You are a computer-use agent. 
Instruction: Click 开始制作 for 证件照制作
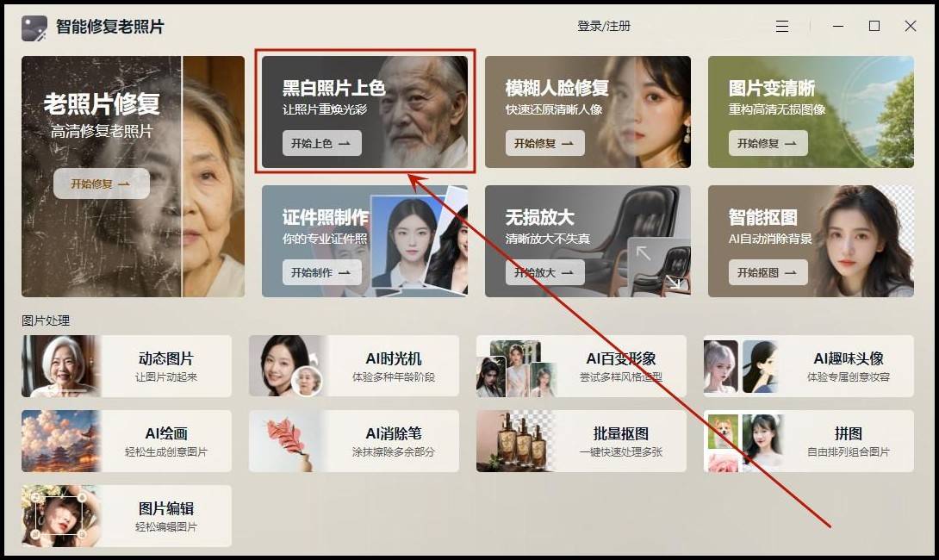322,273
